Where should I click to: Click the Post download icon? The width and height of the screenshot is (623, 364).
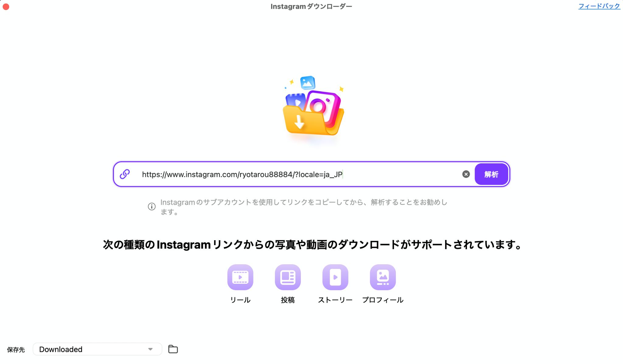(x=288, y=277)
